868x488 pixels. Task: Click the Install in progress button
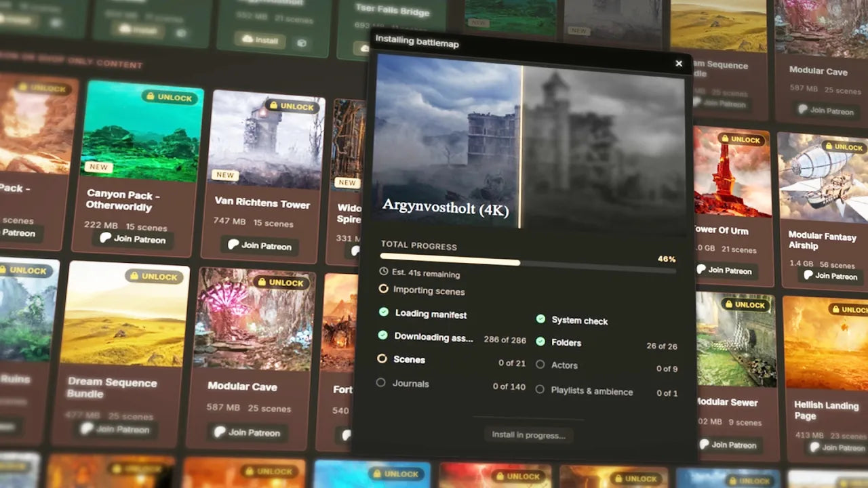click(x=528, y=435)
